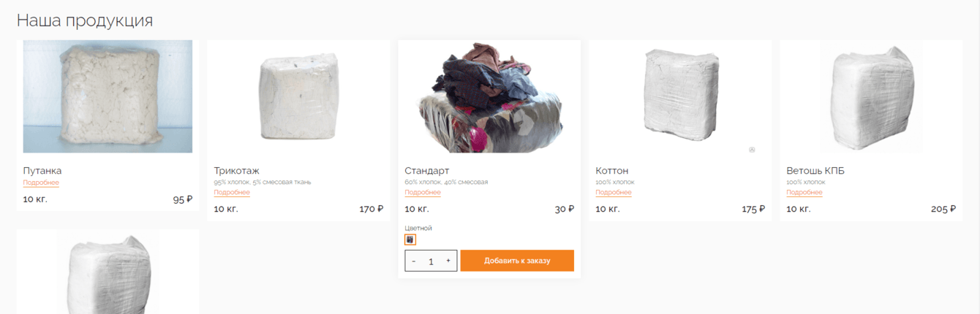Click the plus quantity button
980x314 pixels.
448,261
